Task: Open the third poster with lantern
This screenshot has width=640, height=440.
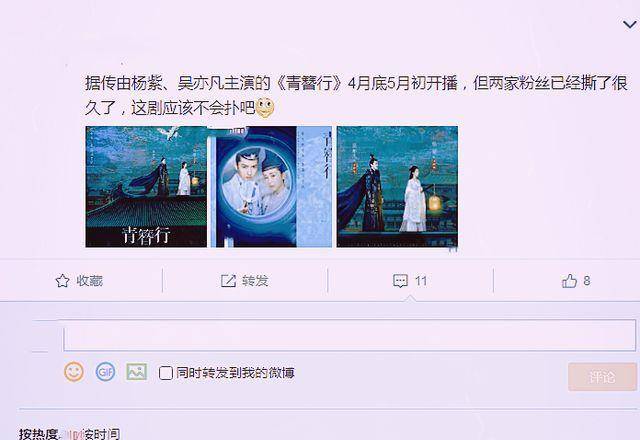Action: point(397,187)
